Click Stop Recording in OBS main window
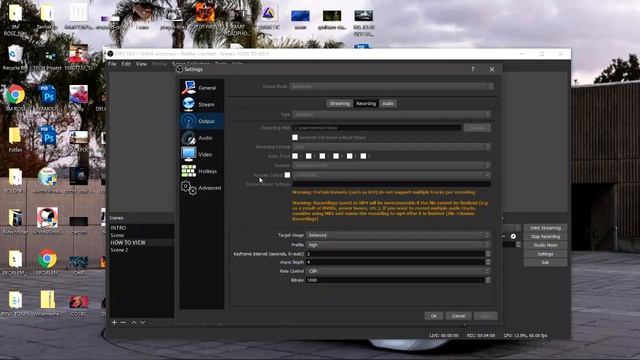This screenshot has height=360, width=640. pos(545,236)
